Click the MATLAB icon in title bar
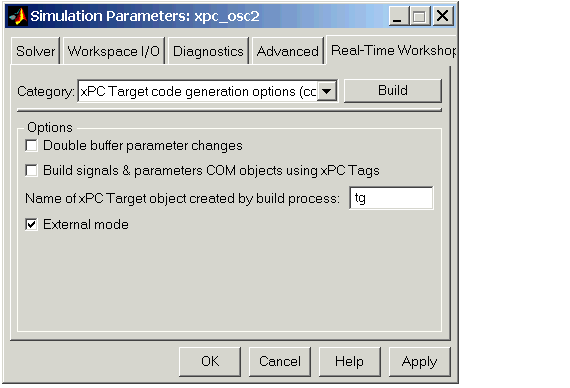 [x=17, y=16]
